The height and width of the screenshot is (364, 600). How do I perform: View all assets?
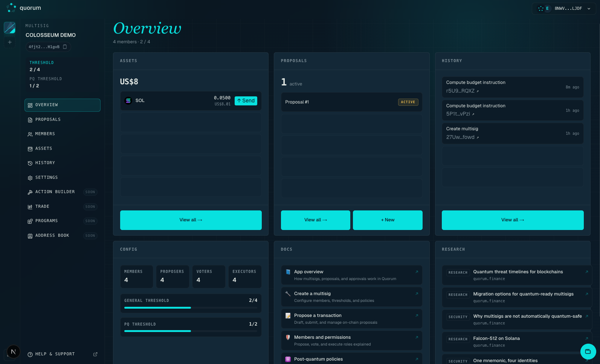tap(191, 220)
